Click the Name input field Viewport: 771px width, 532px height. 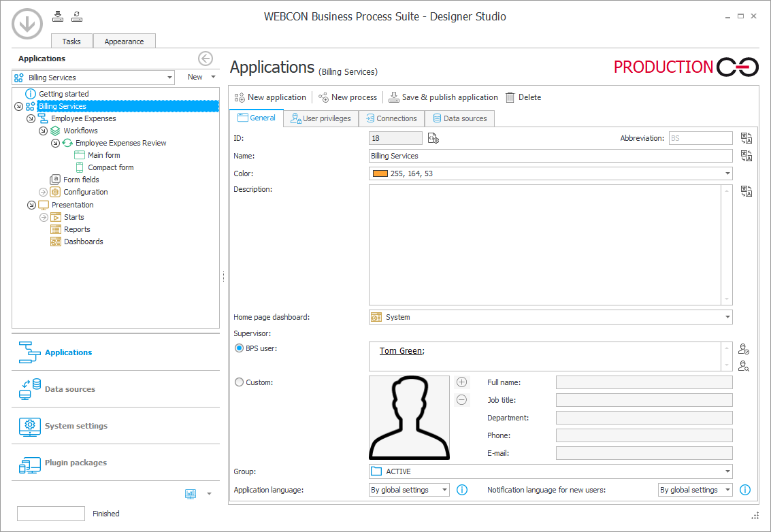tap(551, 156)
